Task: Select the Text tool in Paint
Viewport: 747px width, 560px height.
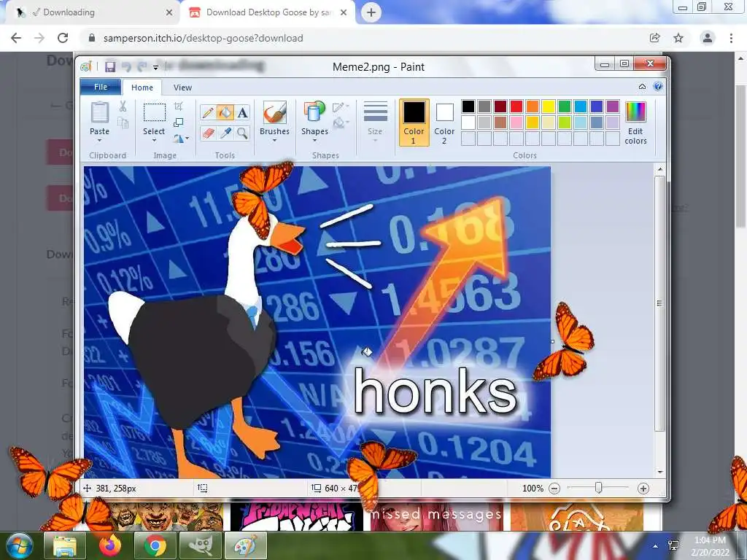Action: pos(242,112)
